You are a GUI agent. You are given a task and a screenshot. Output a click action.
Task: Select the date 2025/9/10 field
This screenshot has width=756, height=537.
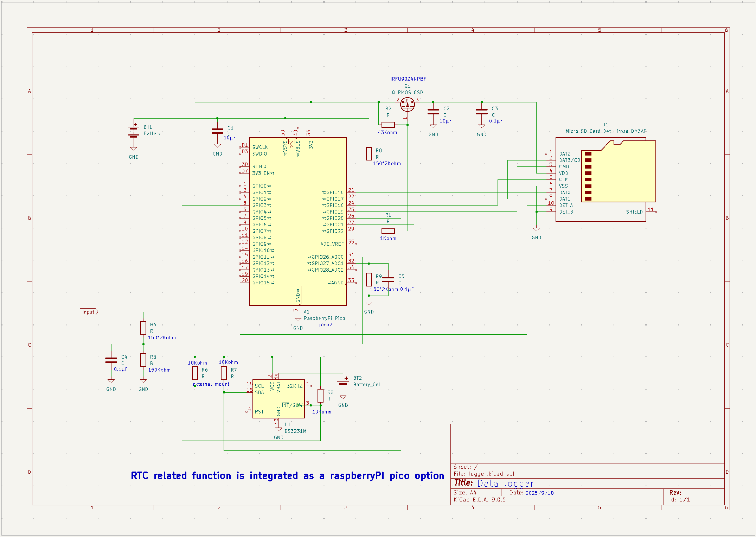click(x=539, y=493)
